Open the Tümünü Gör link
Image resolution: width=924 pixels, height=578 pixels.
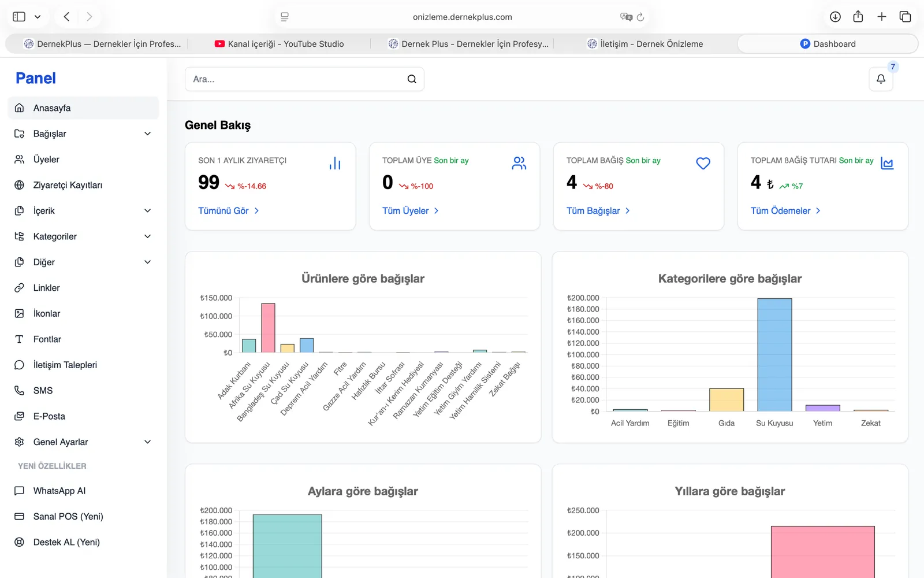click(x=229, y=211)
